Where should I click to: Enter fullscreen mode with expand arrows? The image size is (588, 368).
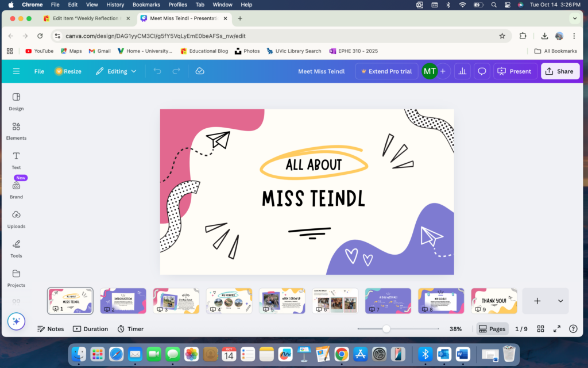[x=556, y=329]
